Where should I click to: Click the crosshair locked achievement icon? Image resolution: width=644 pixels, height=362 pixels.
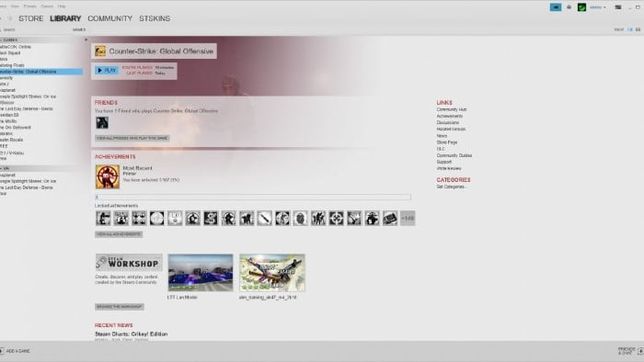click(x=336, y=219)
